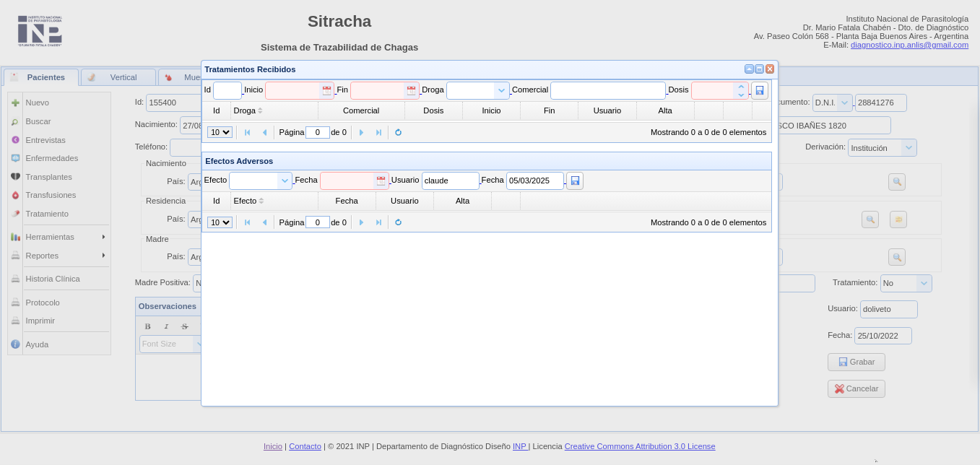The width and height of the screenshot is (980, 465).
Task: Refresh the Efectos Adversos grid
Action: pos(398,222)
